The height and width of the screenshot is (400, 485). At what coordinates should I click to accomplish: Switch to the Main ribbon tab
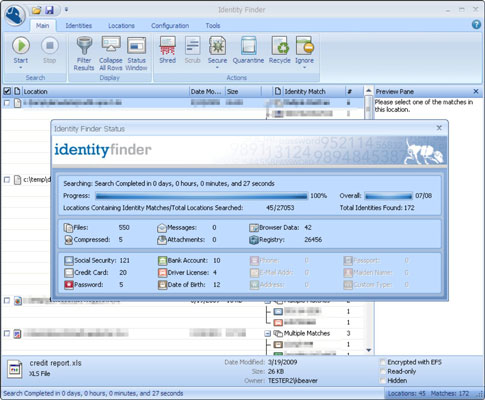point(42,26)
